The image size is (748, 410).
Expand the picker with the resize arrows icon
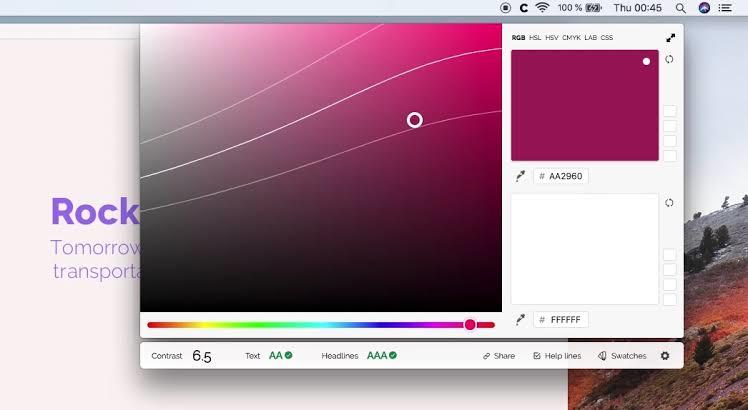point(670,38)
